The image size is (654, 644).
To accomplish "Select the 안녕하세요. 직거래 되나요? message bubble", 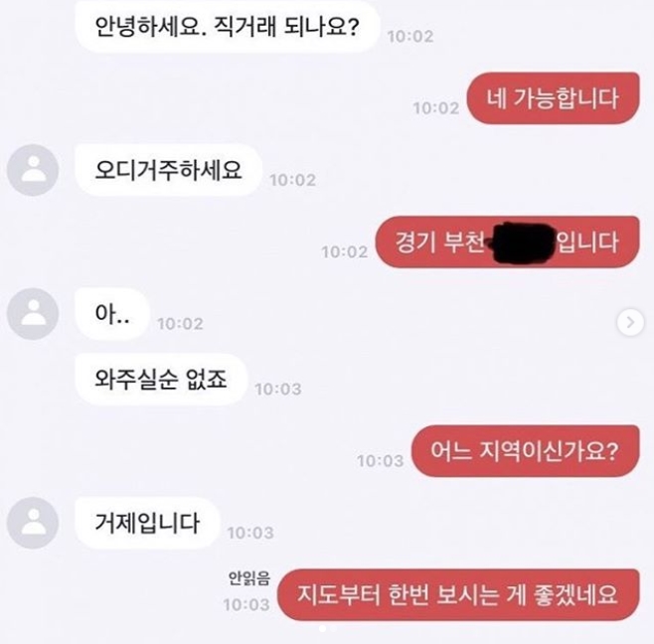I will (x=228, y=27).
